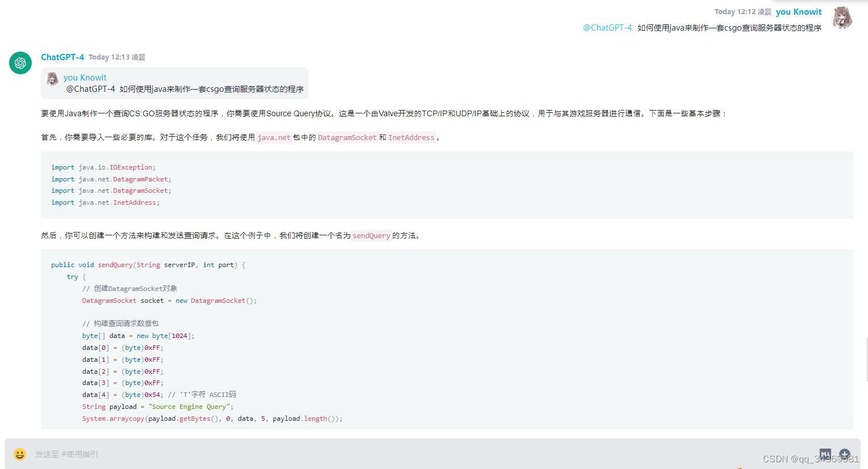This screenshot has height=469, width=868.
Task: Click the @ChatGPT-4 mention in quoted reply
Action: click(x=91, y=89)
